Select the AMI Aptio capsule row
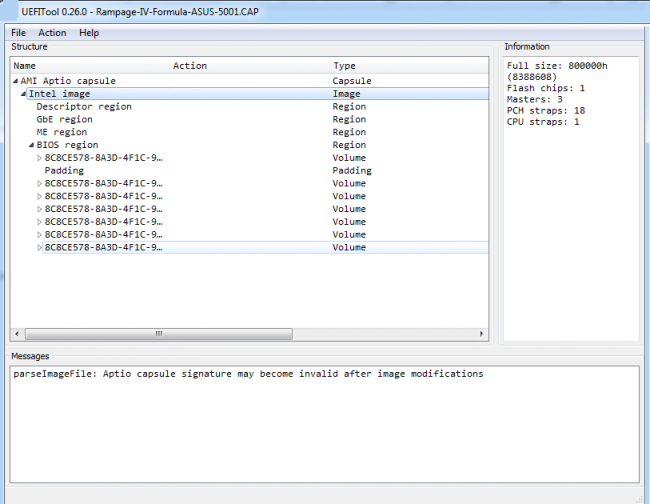This screenshot has width=650, height=504. tap(68, 81)
